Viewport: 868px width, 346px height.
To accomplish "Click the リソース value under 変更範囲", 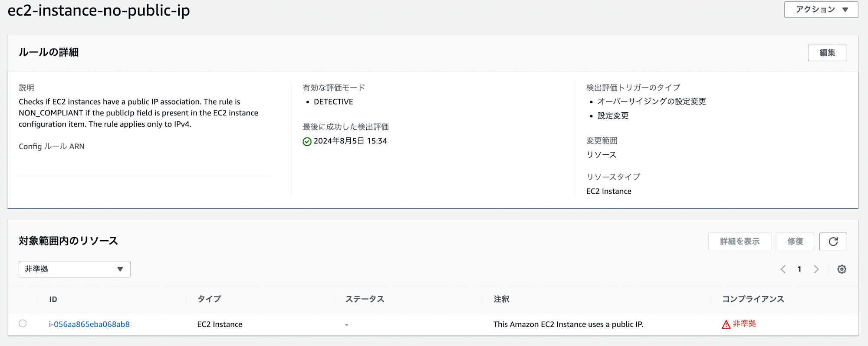I will [602, 155].
